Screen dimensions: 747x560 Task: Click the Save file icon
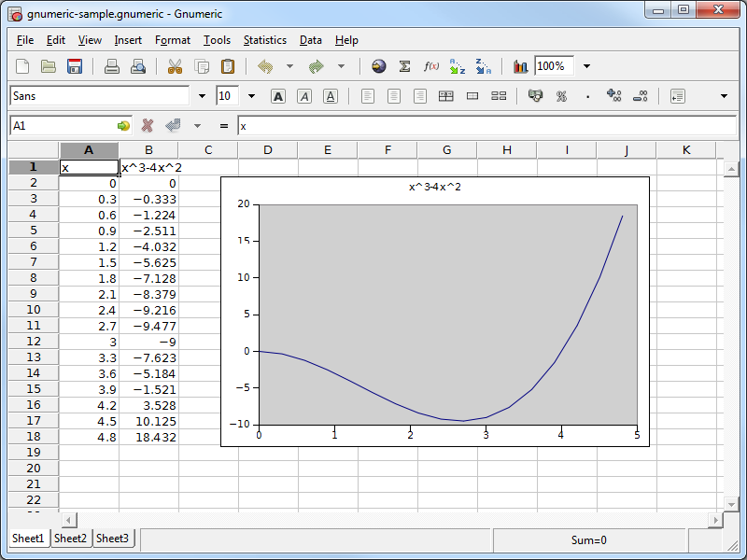point(75,66)
